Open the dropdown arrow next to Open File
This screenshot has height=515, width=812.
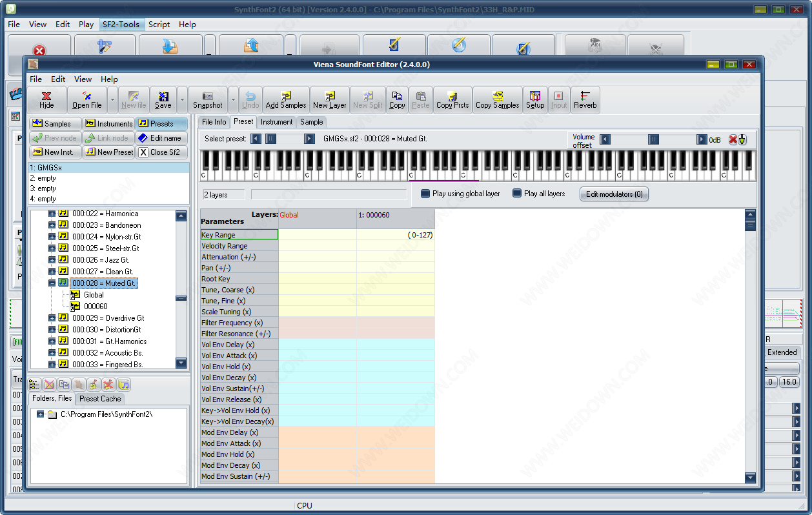click(x=112, y=100)
